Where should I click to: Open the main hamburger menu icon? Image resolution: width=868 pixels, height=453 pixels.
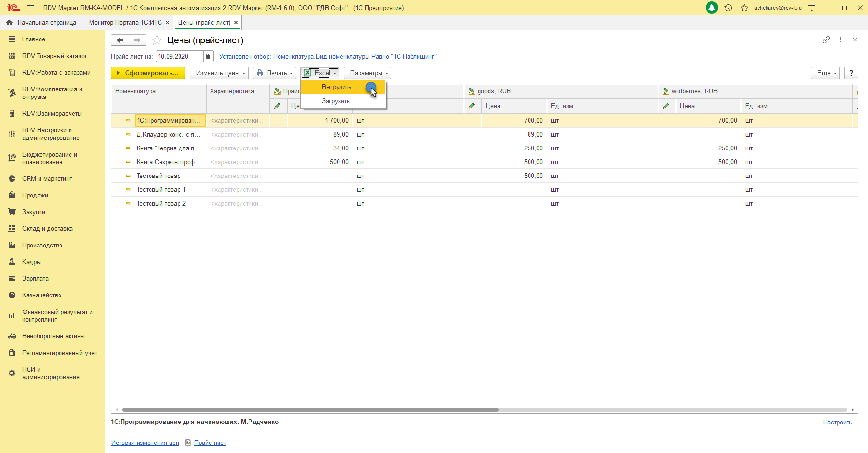point(30,8)
